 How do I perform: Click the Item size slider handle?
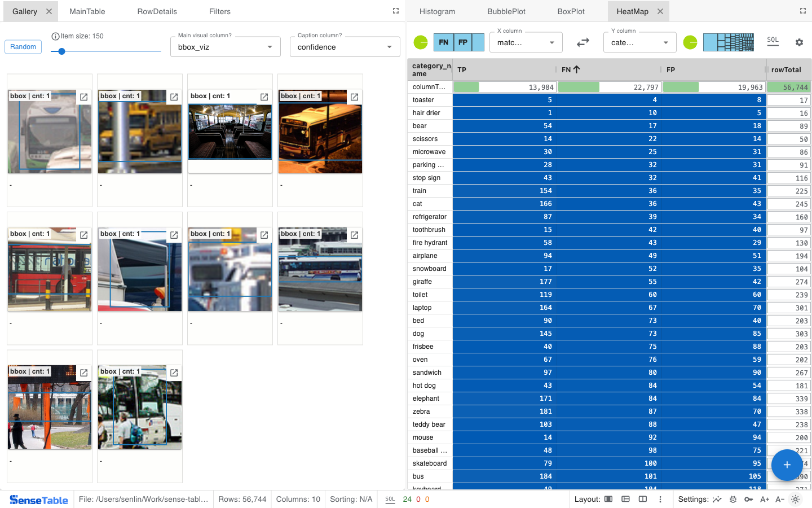click(62, 51)
